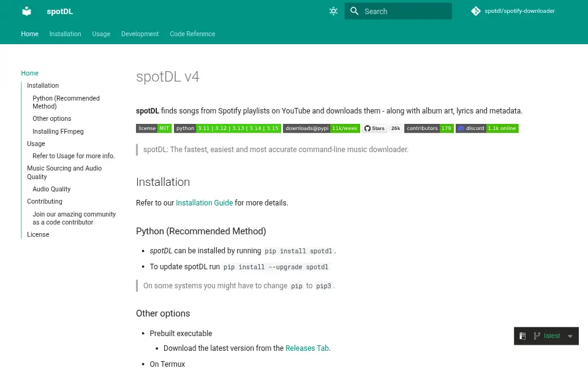Select the Home tab
This screenshot has width=588, height=368.
pyautogui.click(x=29, y=34)
